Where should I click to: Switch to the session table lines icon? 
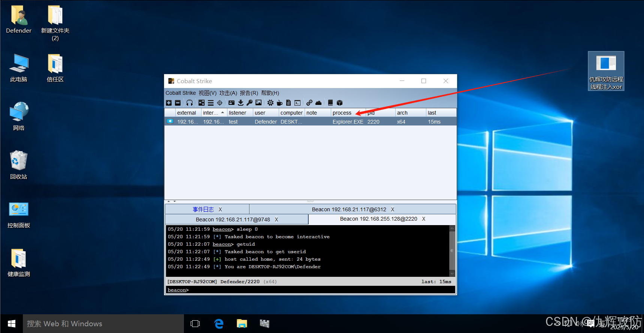211,103
